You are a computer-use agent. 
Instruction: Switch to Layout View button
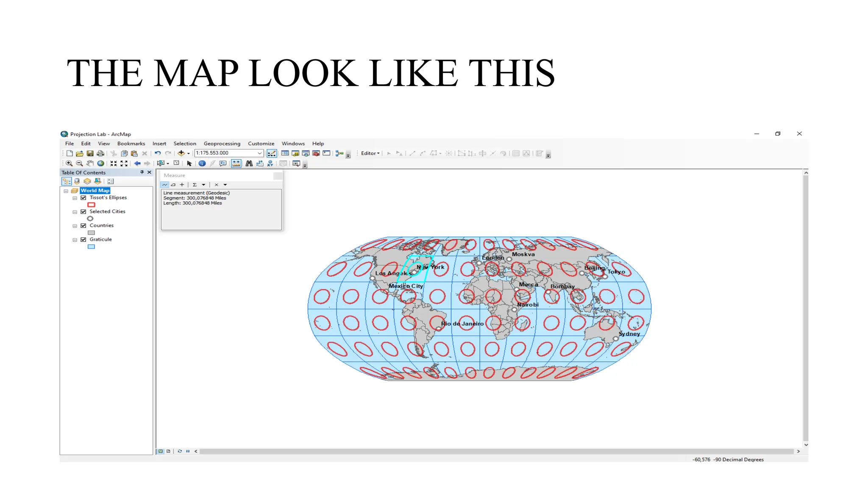168,452
